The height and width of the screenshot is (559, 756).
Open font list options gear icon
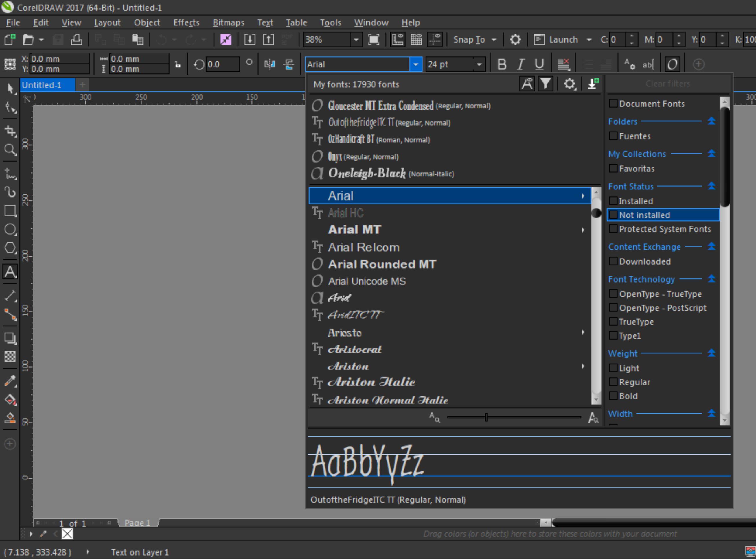point(570,84)
